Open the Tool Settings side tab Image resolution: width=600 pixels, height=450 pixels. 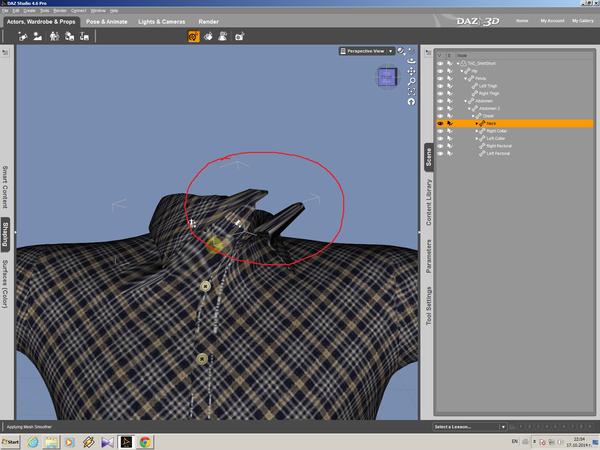[429, 306]
